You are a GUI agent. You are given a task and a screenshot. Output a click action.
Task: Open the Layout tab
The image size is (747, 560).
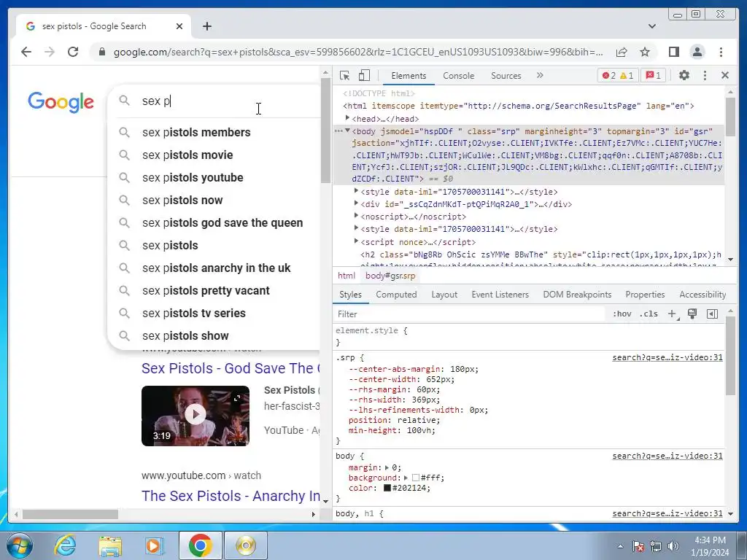point(444,295)
